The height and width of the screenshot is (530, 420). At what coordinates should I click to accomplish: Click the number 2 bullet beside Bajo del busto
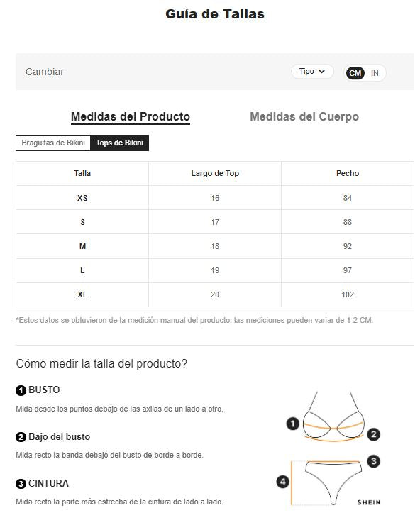(x=21, y=437)
